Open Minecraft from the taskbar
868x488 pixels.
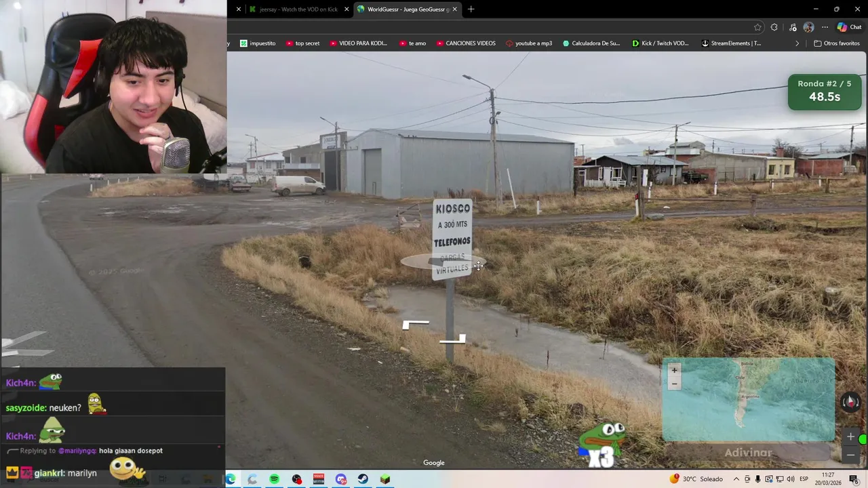[385, 479]
